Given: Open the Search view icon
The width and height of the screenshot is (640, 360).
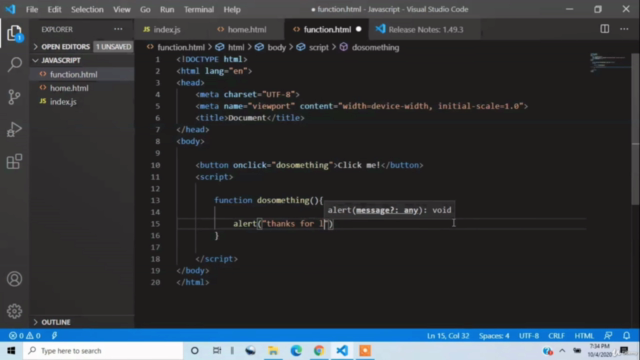Looking at the screenshot, I should tap(14, 64).
